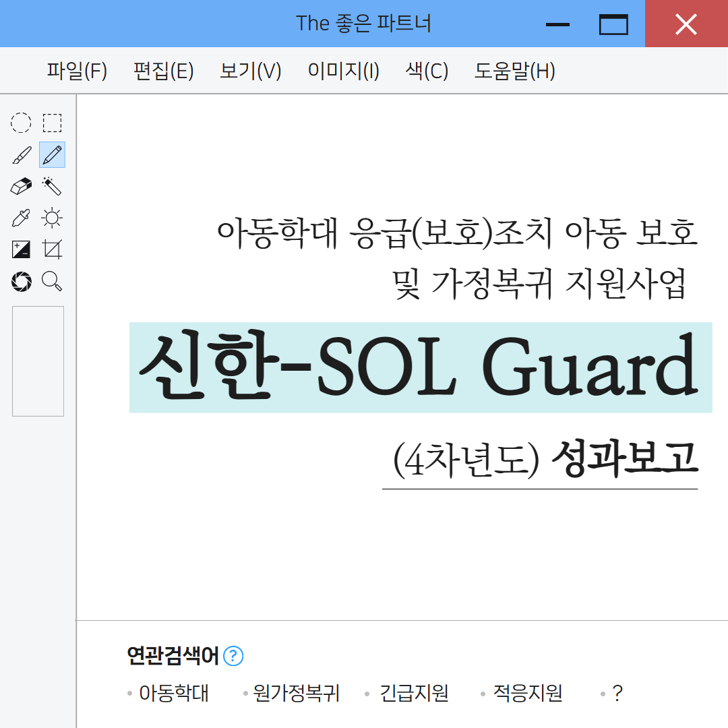Image resolution: width=728 pixels, height=728 pixels.
Task: Maximize the The 좋은 파트너 window
Action: [614, 24]
